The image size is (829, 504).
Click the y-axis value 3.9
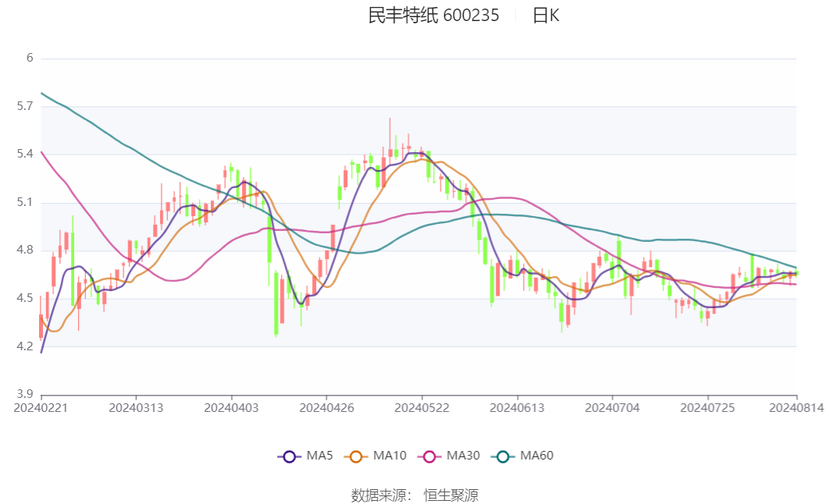point(25,394)
